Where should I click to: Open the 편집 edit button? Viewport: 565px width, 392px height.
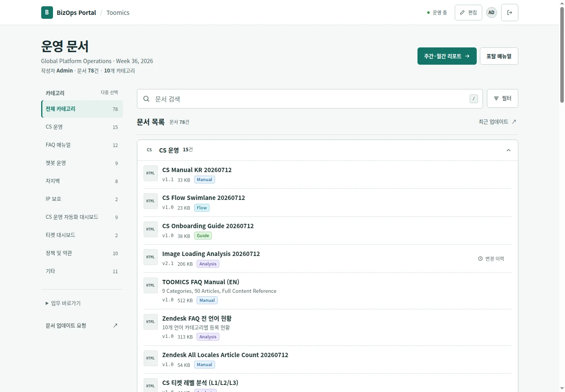tap(468, 13)
